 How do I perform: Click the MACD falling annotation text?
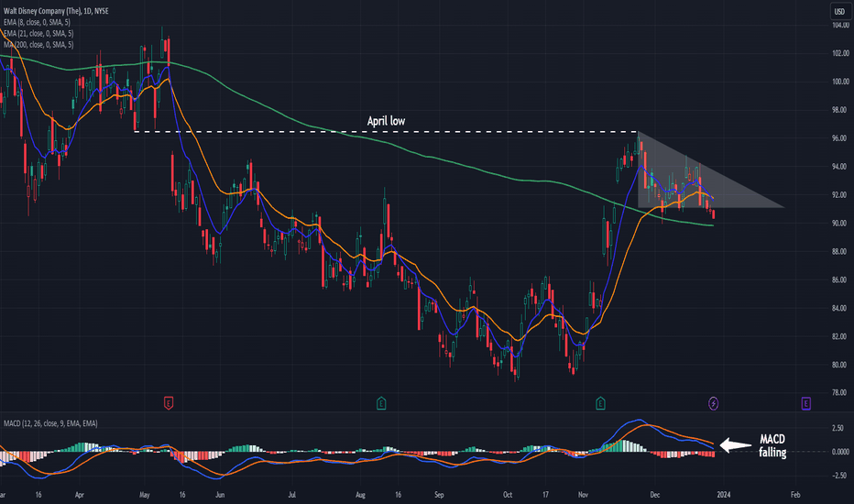[772, 445]
